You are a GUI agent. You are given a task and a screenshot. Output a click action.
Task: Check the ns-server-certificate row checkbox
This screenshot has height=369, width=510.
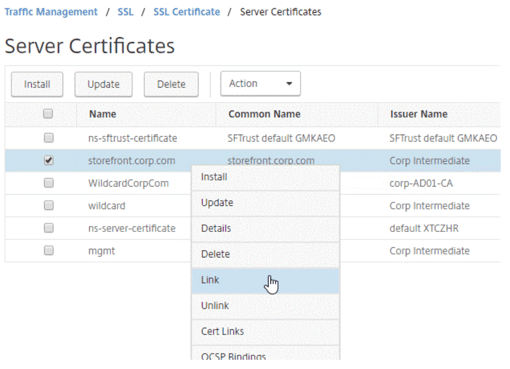tap(49, 228)
